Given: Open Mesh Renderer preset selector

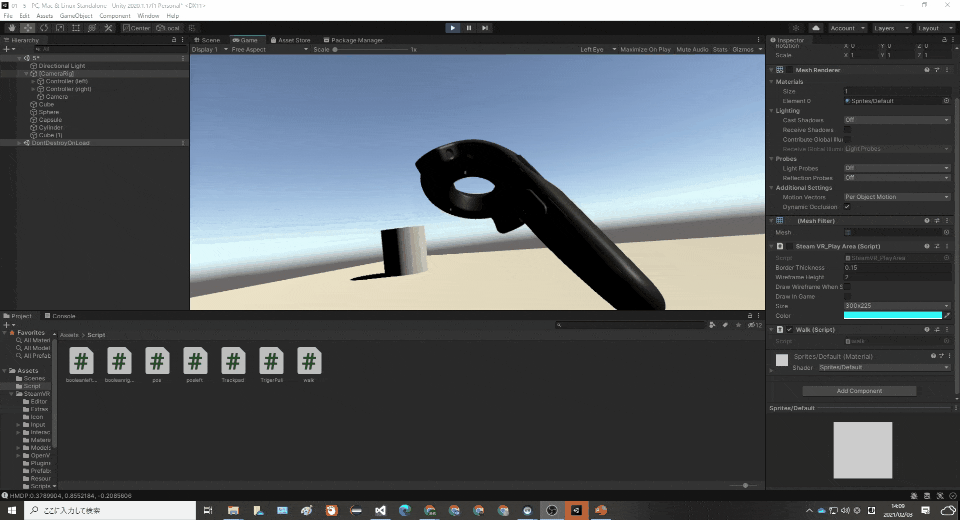Looking at the screenshot, I should pyautogui.click(x=937, y=70).
